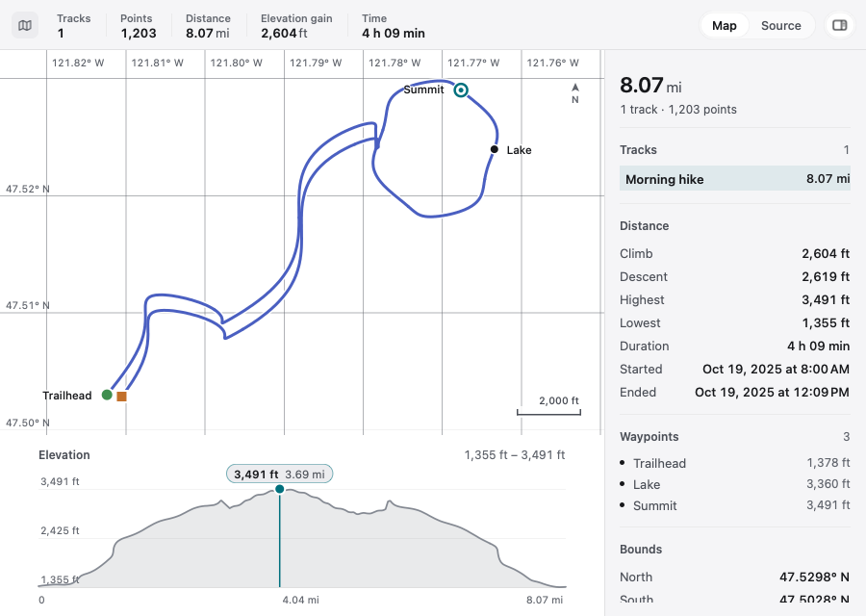
Task: Click the map icon in the toolbar
Action: (25, 25)
